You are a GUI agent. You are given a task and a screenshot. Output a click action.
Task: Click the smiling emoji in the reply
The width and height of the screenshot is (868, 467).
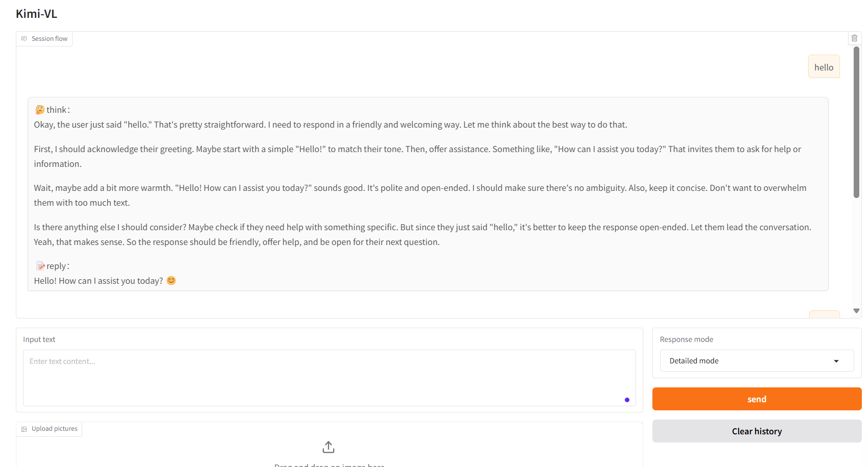pos(171,280)
